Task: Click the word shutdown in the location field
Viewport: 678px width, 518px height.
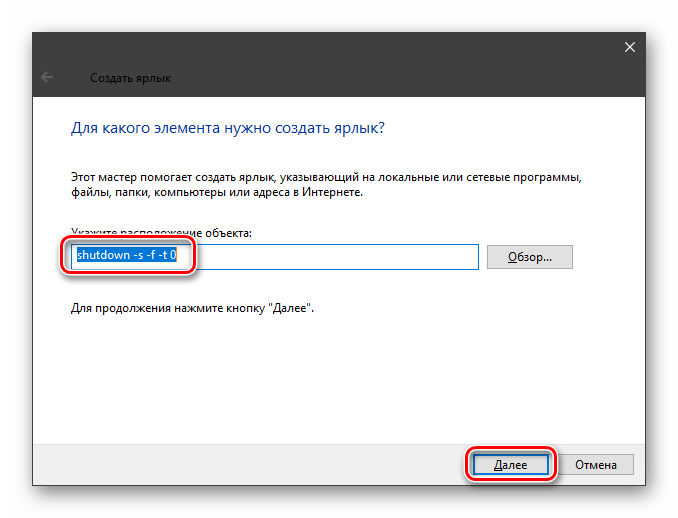Action: pyautogui.click(x=103, y=255)
